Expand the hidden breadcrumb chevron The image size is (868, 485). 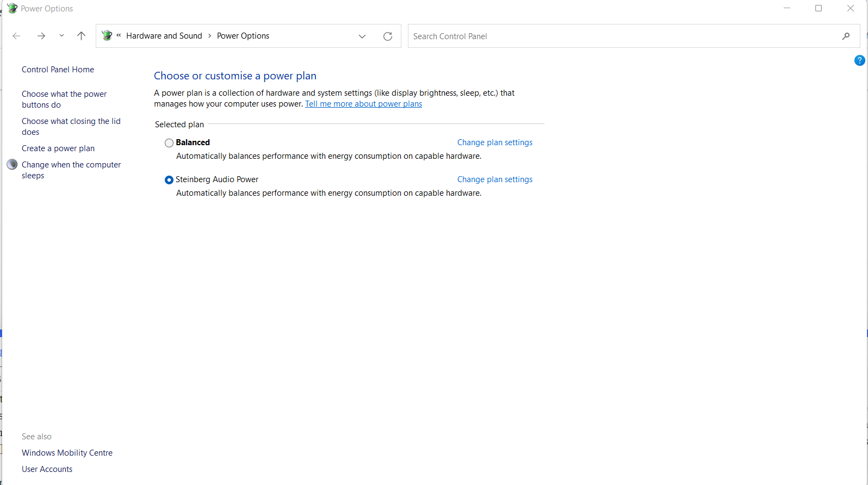119,36
